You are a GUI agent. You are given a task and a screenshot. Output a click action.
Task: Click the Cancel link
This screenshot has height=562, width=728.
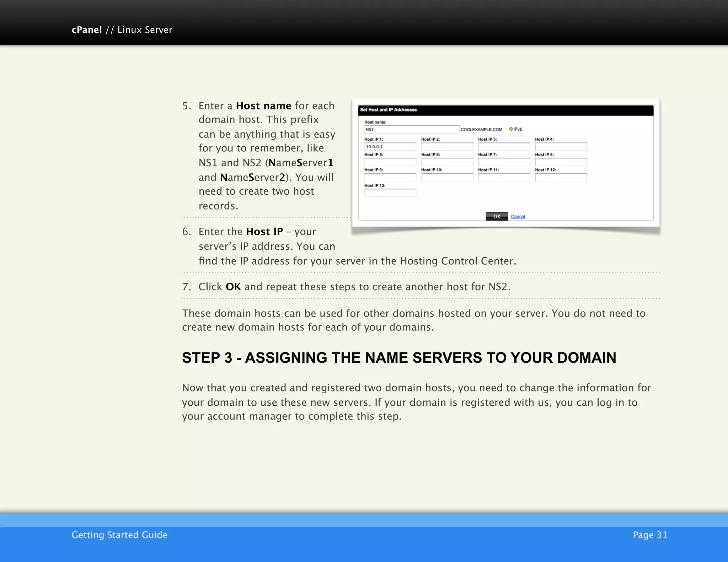[518, 217]
